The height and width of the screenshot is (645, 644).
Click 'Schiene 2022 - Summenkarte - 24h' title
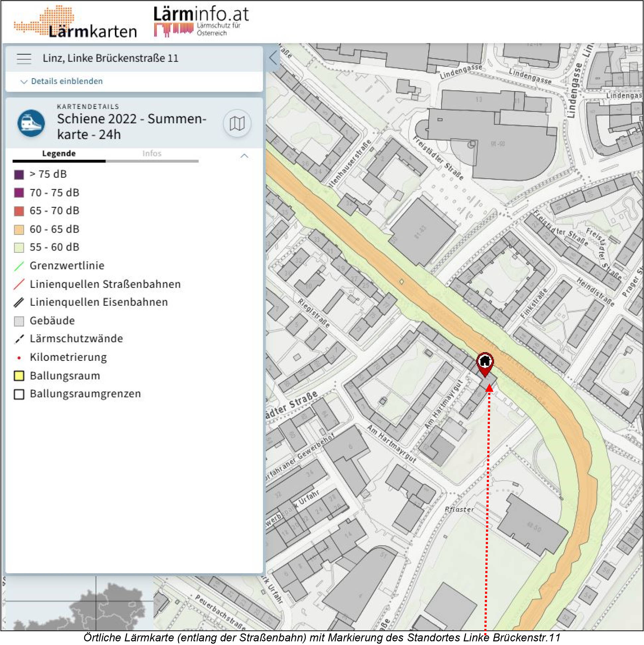click(132, 127)
